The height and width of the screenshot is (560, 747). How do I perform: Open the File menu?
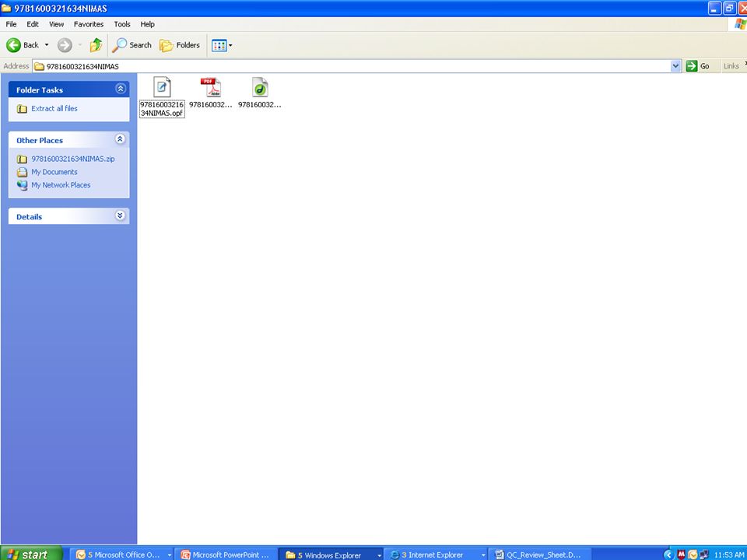point(11,24)
